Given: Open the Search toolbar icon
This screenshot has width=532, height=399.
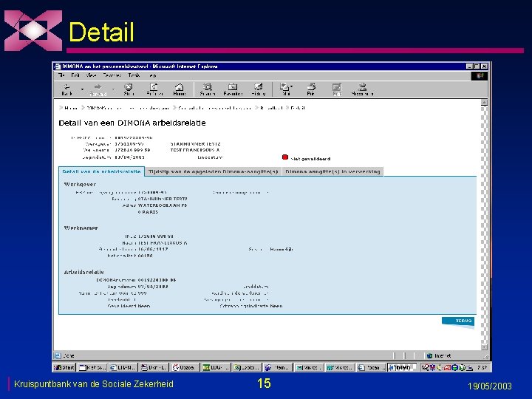Looking at the screenshot, I should coord(208,89).
